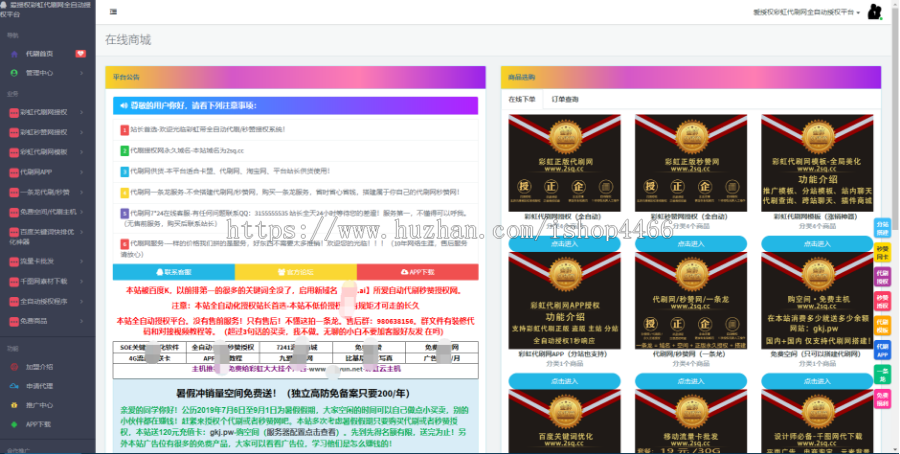Open the 彩虹正版代刷网 product thumbnail

pyautogui.click(x=564, y=163)
